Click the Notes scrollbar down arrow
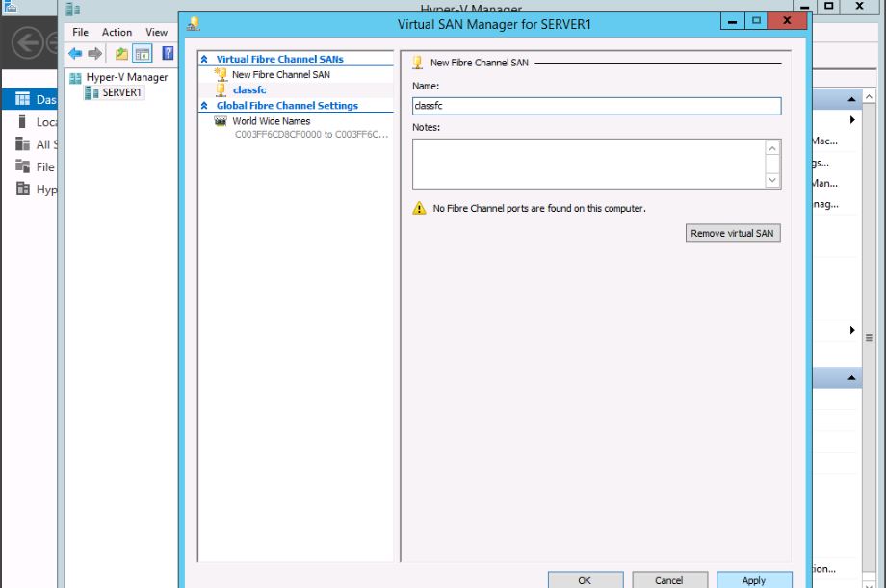The width and height of the screenshot is (886, 588). tap(772, 180)
